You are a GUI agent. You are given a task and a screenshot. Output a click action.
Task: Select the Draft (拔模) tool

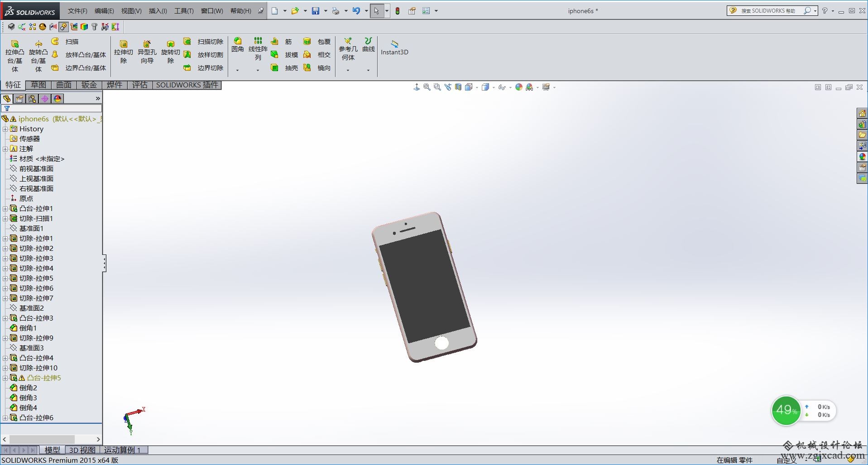(284, 55)
